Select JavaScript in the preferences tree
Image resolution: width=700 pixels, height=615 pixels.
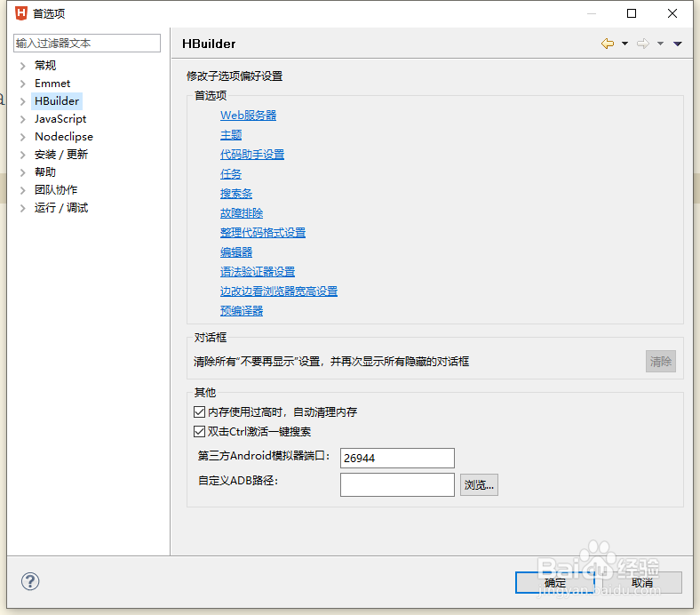pyautogui.click(x=60, y=119)
